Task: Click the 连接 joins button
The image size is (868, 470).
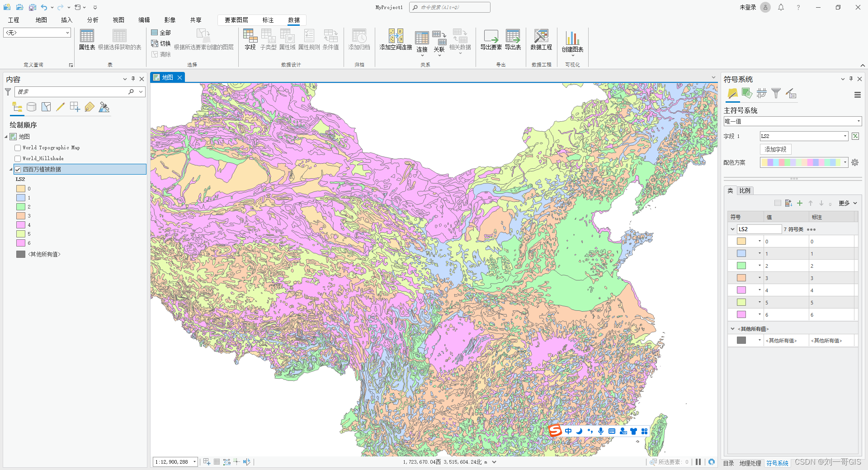Action: (x=422, y=43)
